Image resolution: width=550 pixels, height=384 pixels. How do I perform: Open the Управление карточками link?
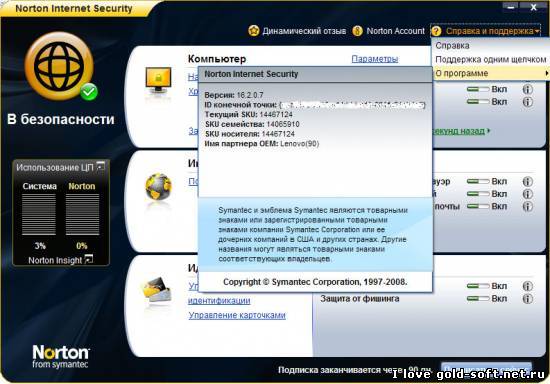click(237, 315)
